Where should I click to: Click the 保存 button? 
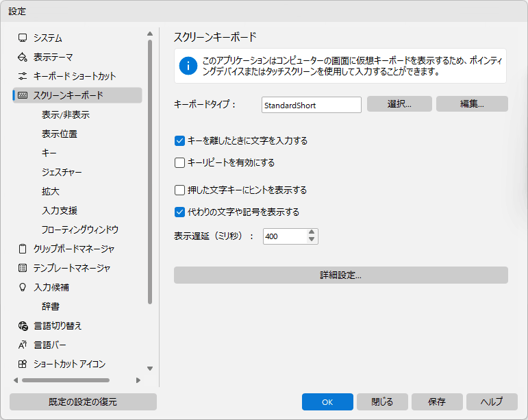[437, 402]
